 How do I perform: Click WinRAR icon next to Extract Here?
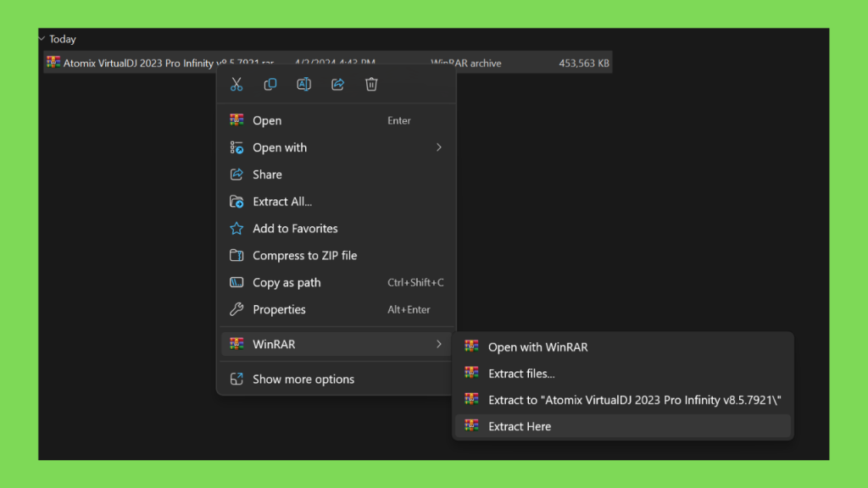coord(471,425)
